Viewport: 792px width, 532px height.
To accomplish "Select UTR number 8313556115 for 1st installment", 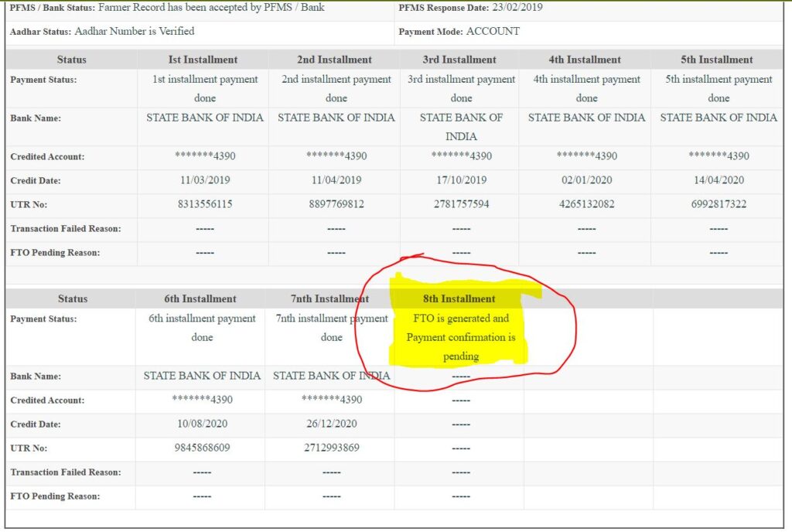I will point(203,205).
